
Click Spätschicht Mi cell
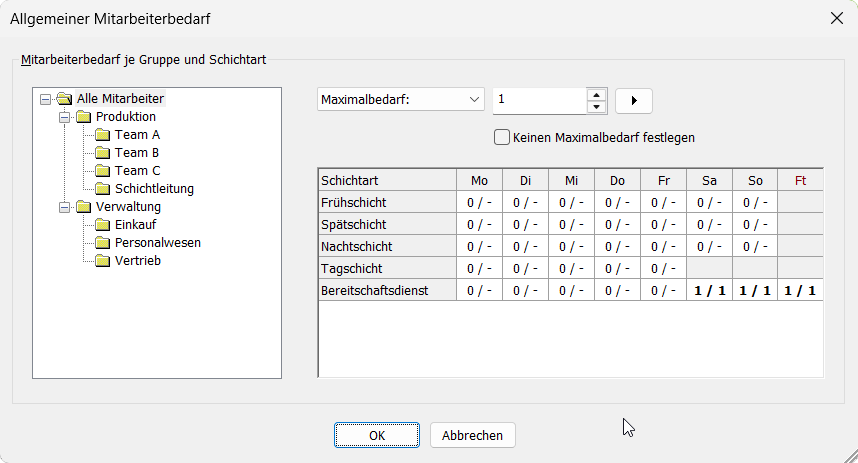[571, 224]
